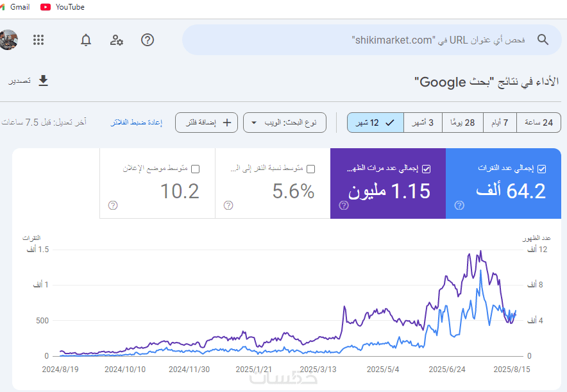Expand the search type Web dropdown
The height and width of the screenshot is (392, 567).
(285, 123)
